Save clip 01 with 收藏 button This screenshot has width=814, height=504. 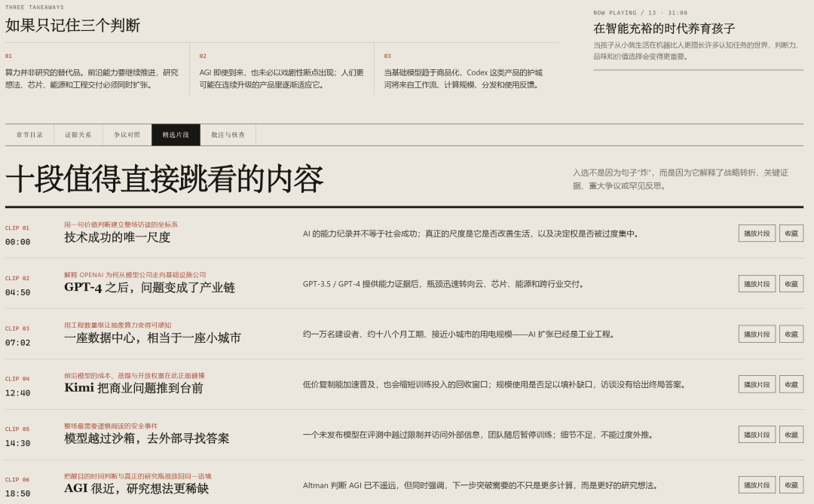point(791,234)
